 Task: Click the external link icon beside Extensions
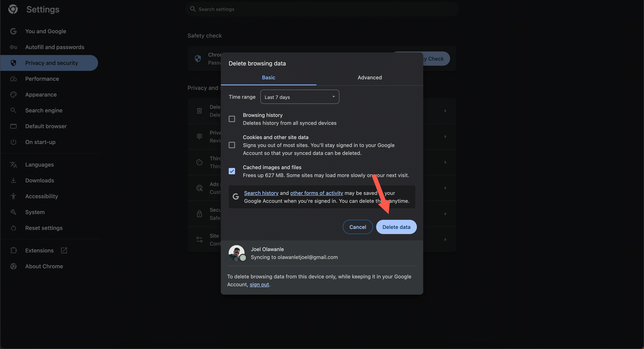click(x=64, y=250)
